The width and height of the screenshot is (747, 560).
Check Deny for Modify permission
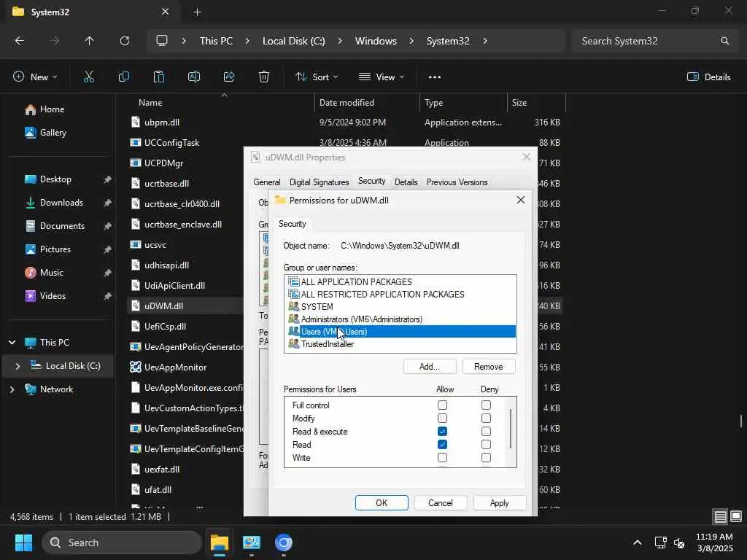click(x=486, y=418)
